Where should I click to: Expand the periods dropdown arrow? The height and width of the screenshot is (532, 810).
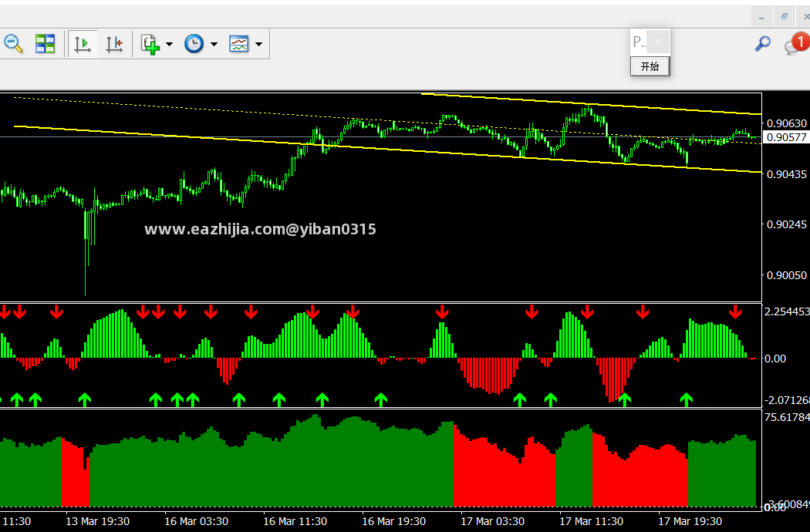(214, 45)
